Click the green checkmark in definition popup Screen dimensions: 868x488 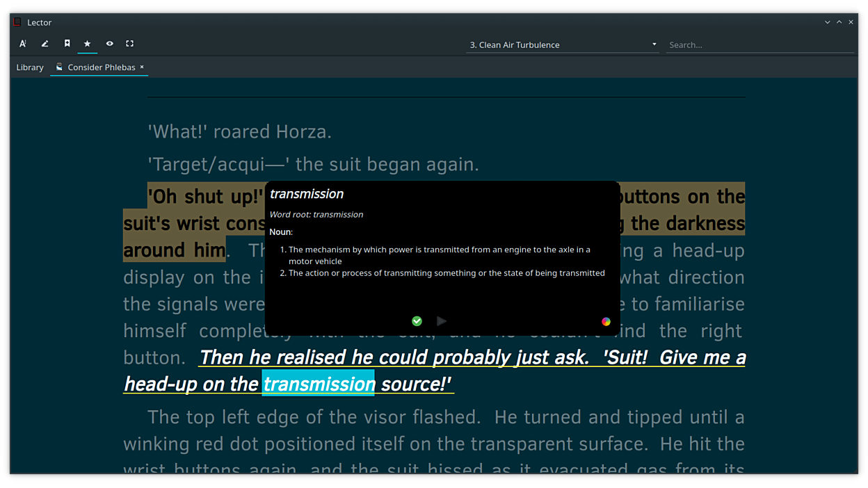click(417, 321)
